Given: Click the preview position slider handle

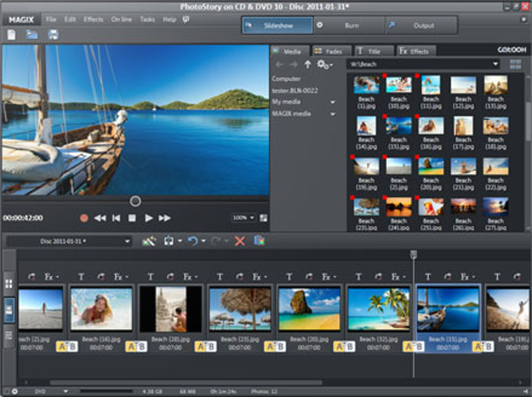Looking at the screenshot, I should coord(135,201).
